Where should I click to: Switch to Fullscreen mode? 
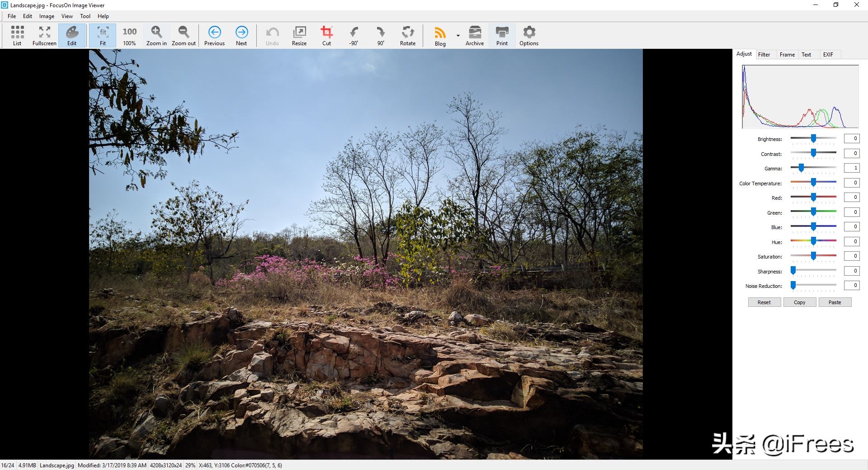44,35
